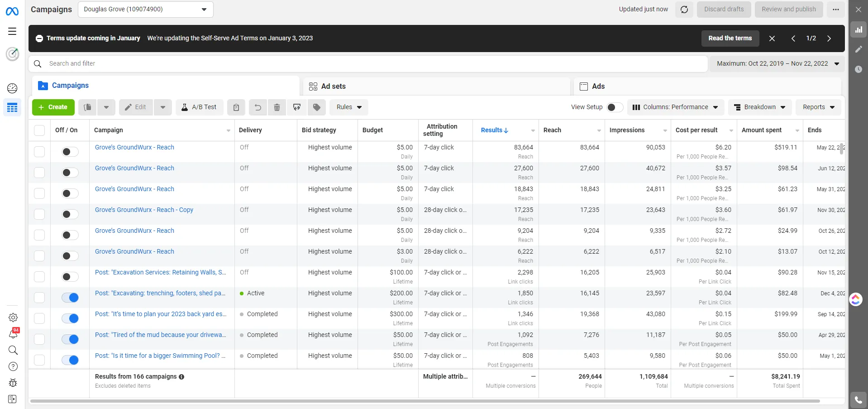Click the Delete trash icon
Screen dimensions: 868x409
click(x=277, y=107)
